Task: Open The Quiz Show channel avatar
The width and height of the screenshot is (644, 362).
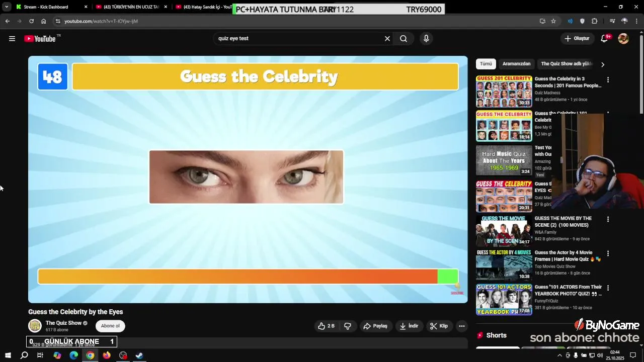Action: pos(35,326)
